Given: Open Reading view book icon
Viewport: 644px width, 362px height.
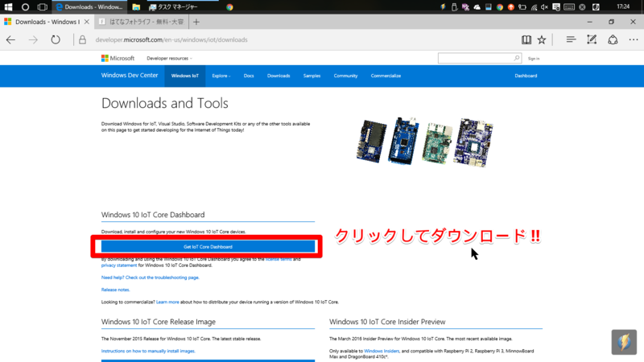Looking at the screenshot, I should coord(526,39).
